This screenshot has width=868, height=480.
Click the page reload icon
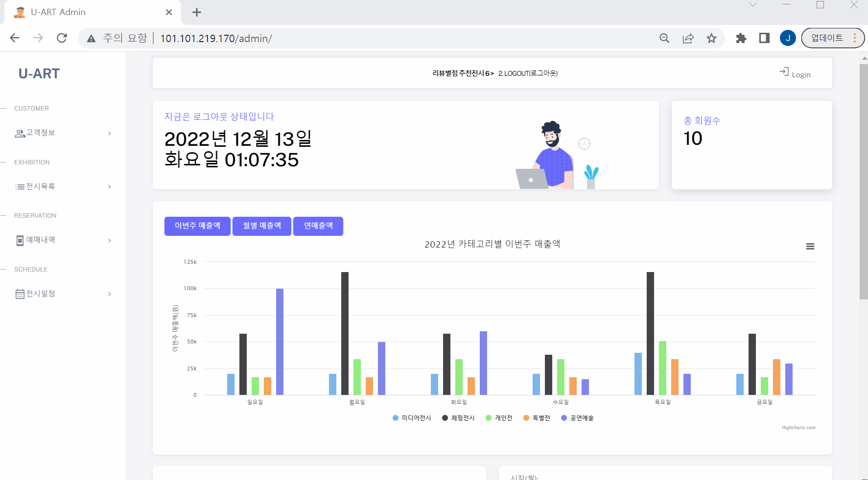coord(62,38)
